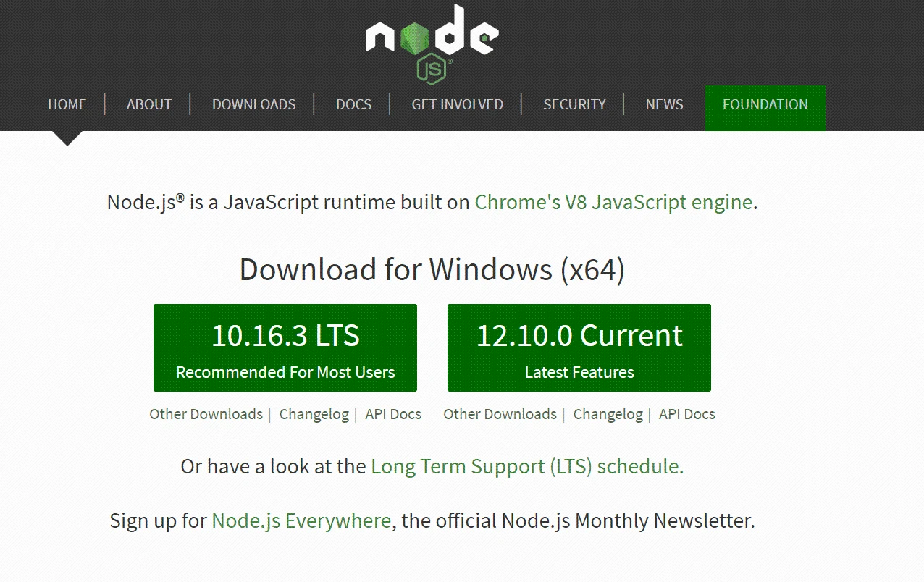Download the 10.16.3 LTS version
This screenshot has height=582, width=924.
pyautogui.click(x=285, y=347)
